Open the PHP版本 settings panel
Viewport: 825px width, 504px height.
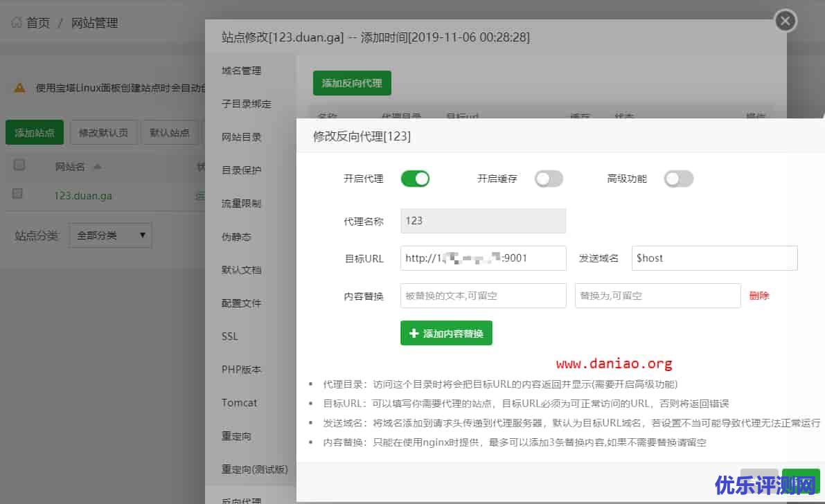coord(240,369)
